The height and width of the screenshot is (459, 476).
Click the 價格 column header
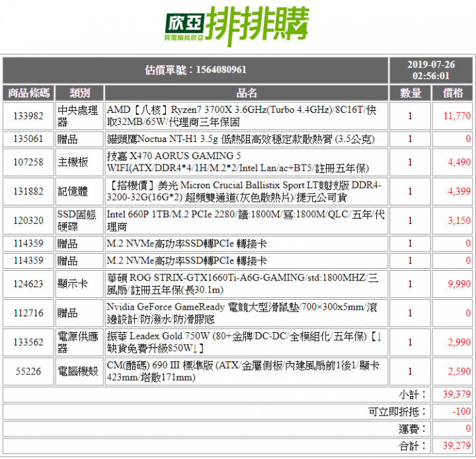(x=452, y=92)
